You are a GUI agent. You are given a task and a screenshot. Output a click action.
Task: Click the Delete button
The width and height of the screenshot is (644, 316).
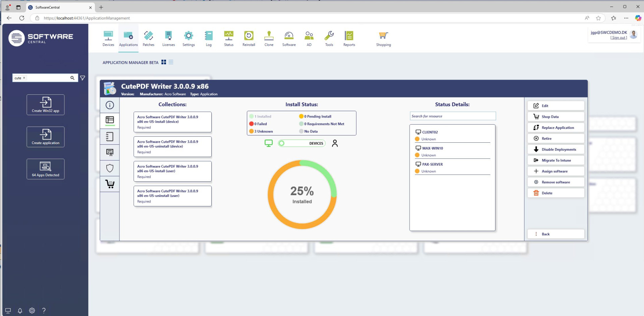556,193
